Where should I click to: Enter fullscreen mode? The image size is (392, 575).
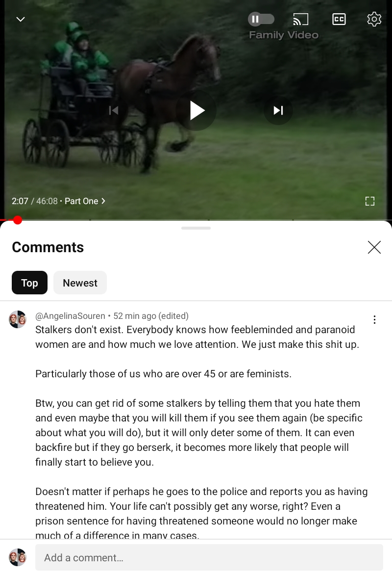click(x=370, y=201)
